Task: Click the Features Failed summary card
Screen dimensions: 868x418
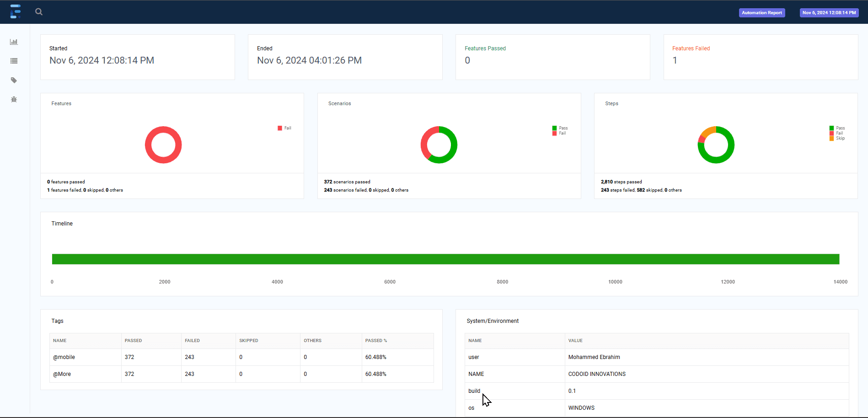Action: [760, 57]
